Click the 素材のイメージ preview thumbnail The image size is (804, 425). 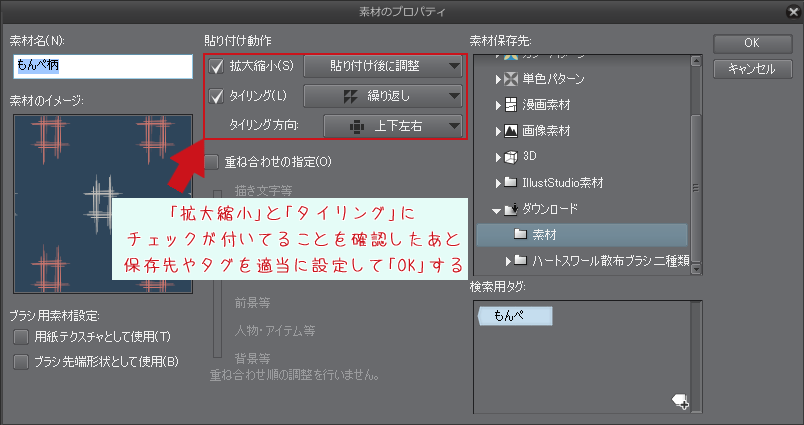coord(103,204)
